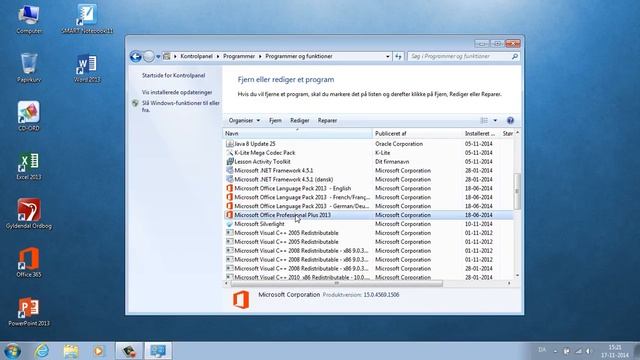The height and width of the screenshot is (360, 640).
Task: Expand the chevron after Programmer breadcrumb
Action: click(x=260, y=56)
